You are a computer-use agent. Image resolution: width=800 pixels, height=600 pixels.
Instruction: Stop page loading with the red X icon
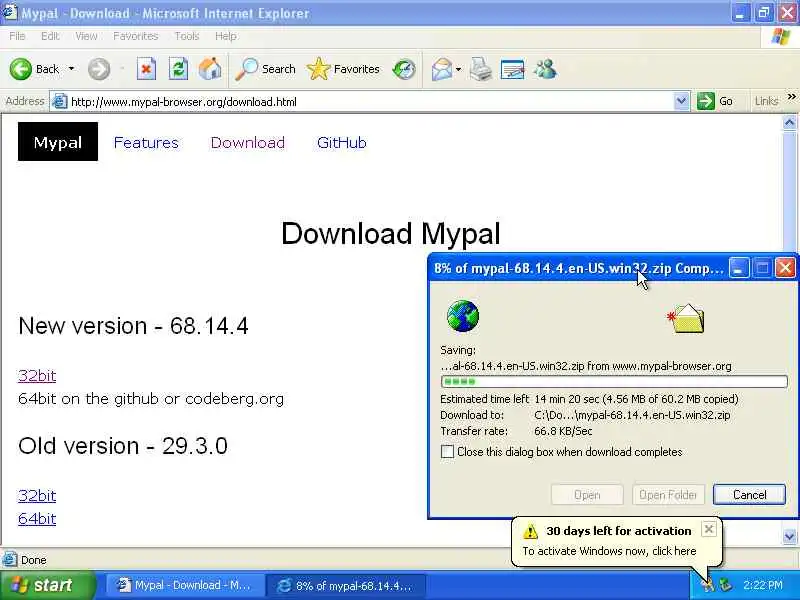coord(146,69)
